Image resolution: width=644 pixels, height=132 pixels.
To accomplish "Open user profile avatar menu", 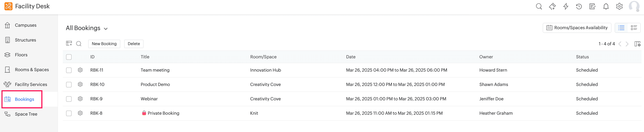I will (634, 7).
